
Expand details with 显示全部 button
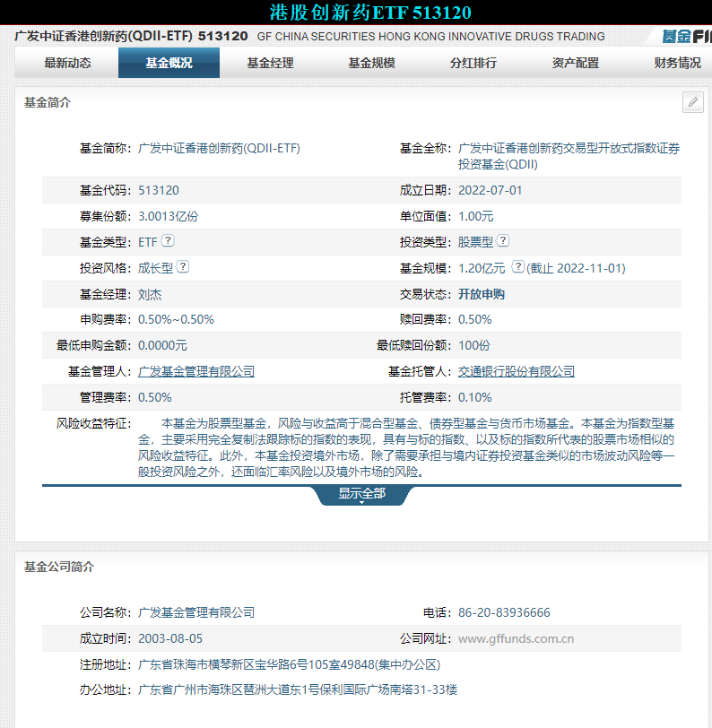tap(361, 495)
